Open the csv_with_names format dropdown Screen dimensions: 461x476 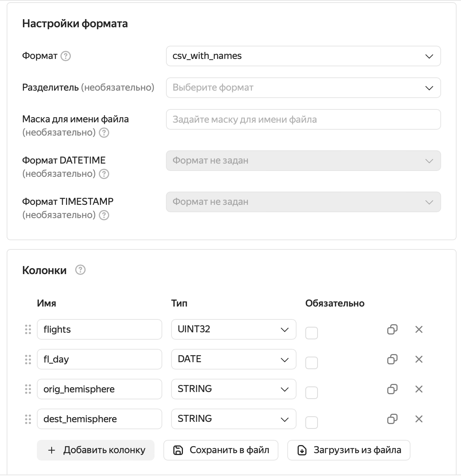click(x=303, y=56)
